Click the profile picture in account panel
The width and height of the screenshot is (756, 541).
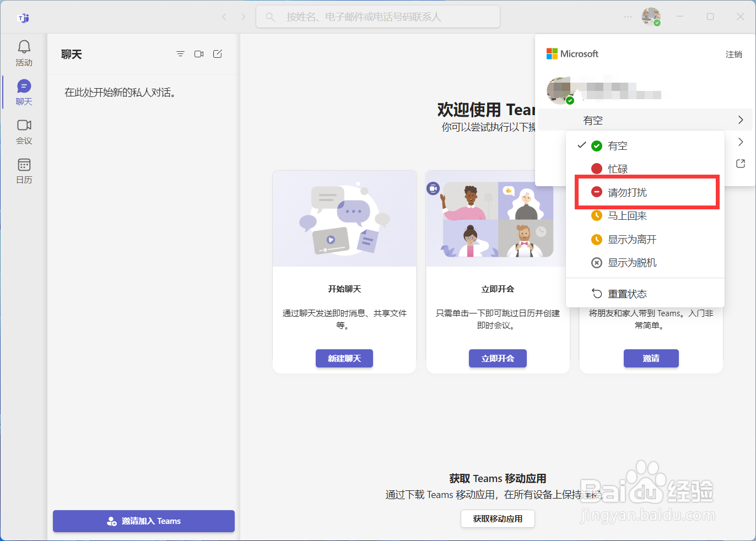pyautogui.click(x=560, y=91)
